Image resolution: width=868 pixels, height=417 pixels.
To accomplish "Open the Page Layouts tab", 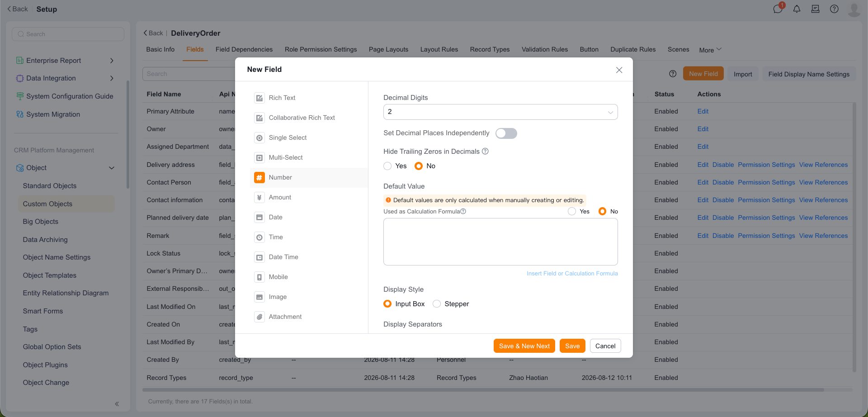I will pyautogui.click(x=388, y=49).
